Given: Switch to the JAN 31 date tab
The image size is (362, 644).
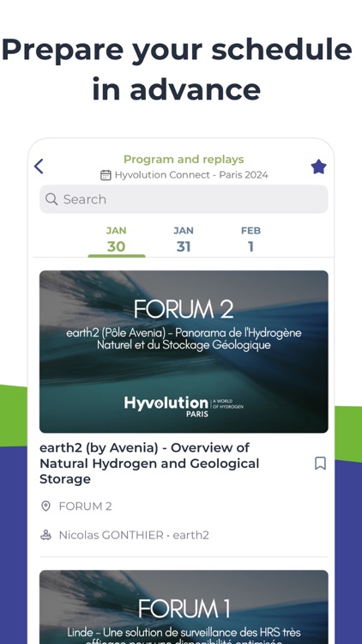Looking at the screenshot, I should point(184,240).
